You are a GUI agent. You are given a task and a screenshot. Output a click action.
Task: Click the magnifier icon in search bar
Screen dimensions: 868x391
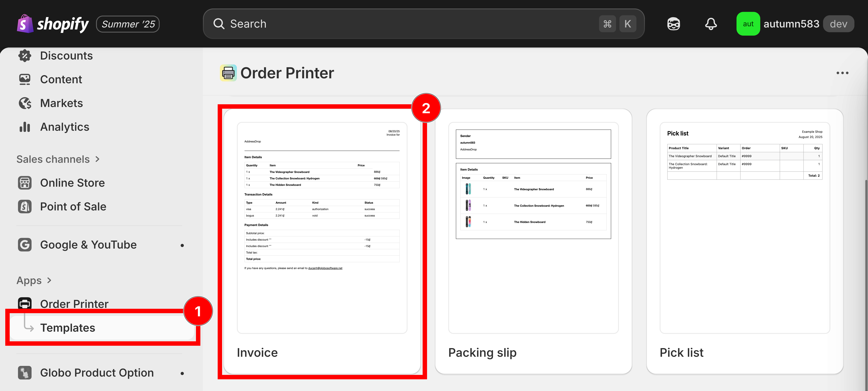[219, 24]
